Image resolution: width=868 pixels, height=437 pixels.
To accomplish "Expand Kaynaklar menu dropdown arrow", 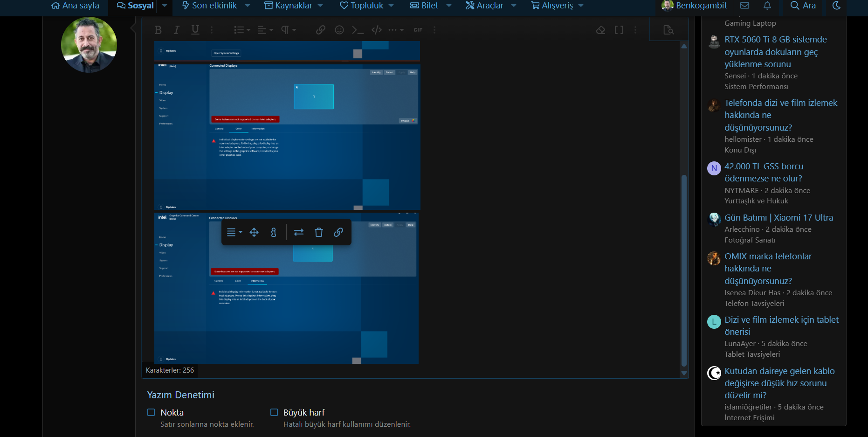I will (x=320, y=6).
